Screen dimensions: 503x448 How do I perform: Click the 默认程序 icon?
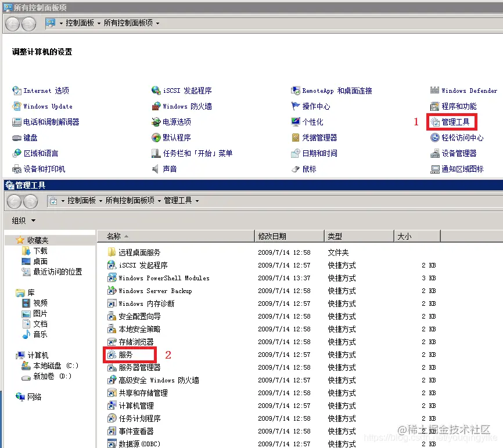(156, 138)
